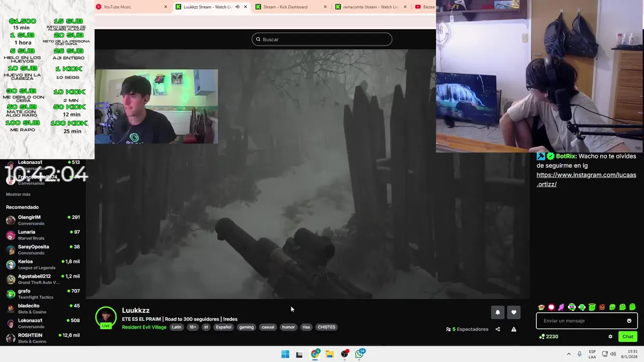Open the BotRix Instagram link

point(586,179)
